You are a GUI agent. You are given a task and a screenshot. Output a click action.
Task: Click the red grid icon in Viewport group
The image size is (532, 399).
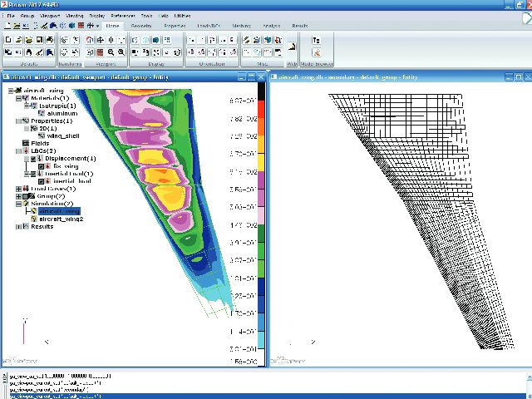[100, 52]
